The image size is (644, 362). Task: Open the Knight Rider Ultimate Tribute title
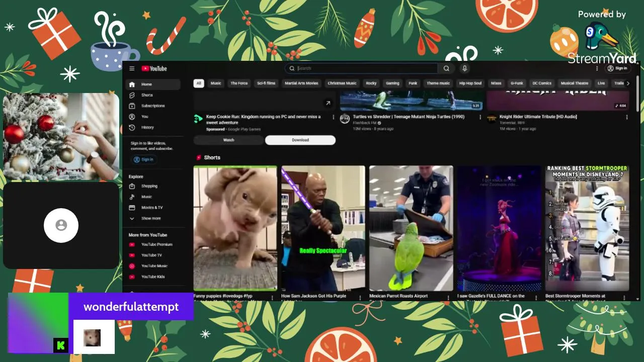coord(538,117)
